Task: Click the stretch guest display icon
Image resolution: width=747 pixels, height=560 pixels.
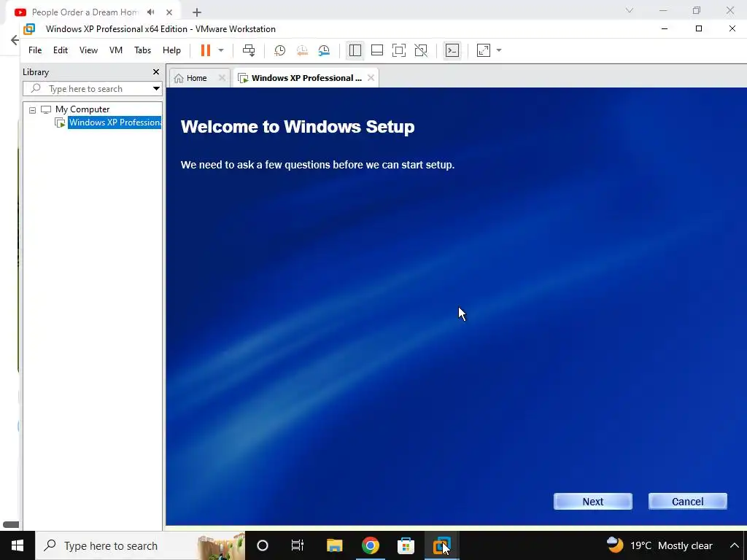Action: [483, 50]
